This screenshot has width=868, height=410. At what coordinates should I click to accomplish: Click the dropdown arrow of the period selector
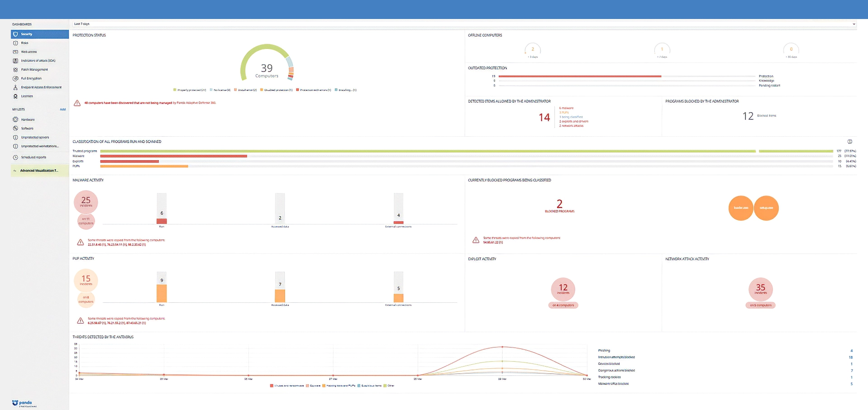point(854,24)
